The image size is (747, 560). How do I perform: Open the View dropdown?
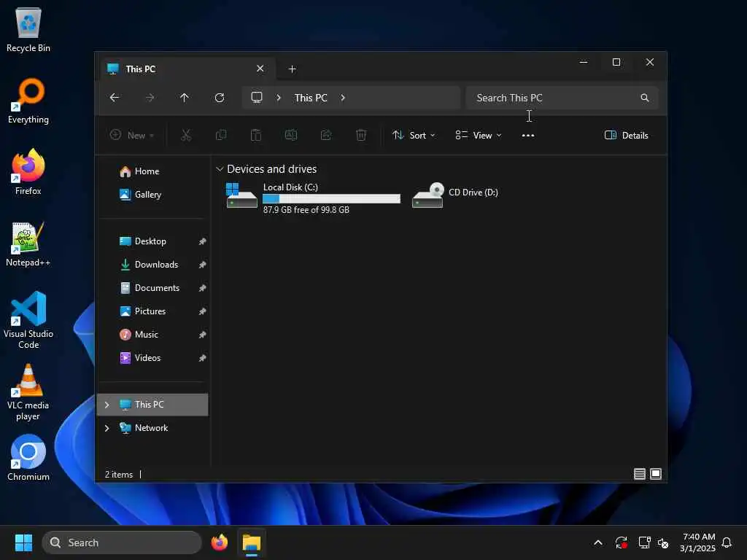click(x=479, y=135)
